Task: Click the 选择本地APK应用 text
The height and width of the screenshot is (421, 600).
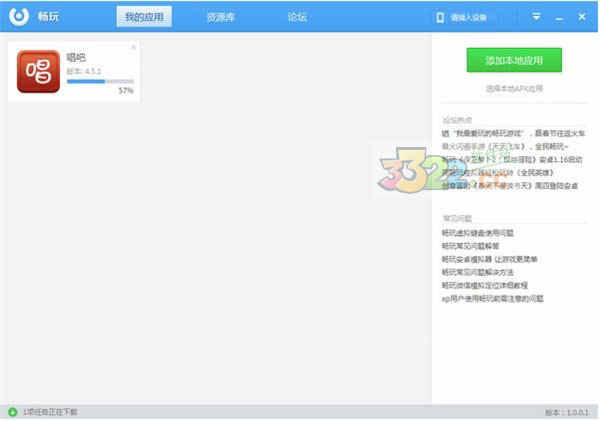Action: 514,88
